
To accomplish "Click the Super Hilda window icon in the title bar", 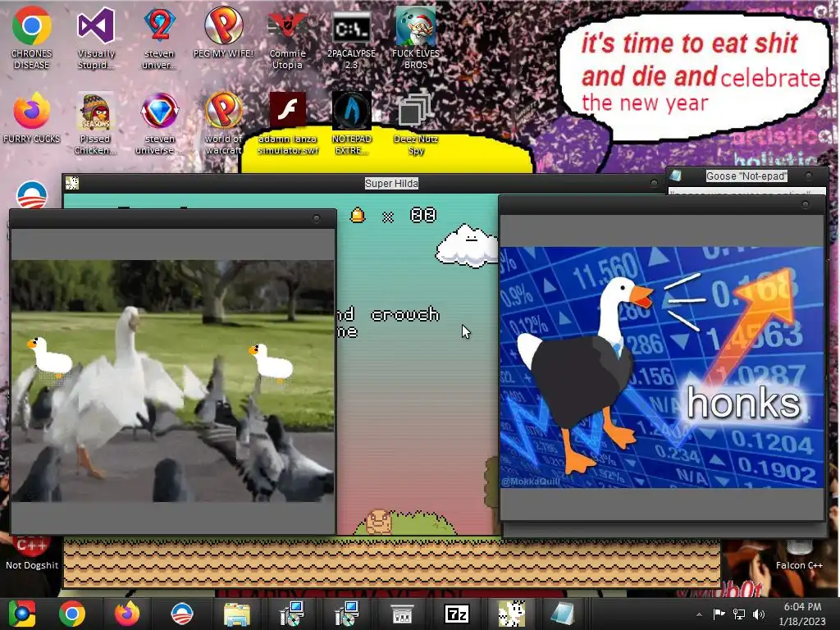I will point(72,183).
